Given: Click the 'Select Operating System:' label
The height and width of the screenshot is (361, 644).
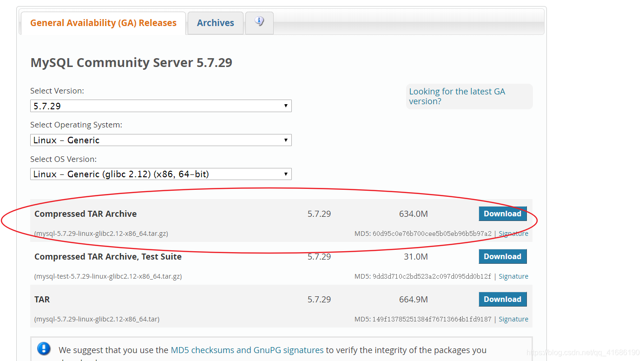Looking at the screenshot, I should (x=76, y=125).
